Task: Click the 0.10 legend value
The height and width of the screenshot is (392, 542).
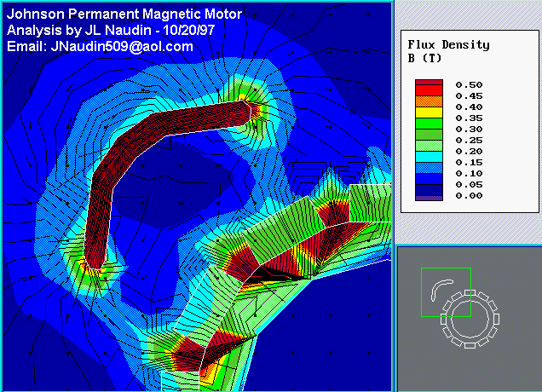Action: [469, 174]
